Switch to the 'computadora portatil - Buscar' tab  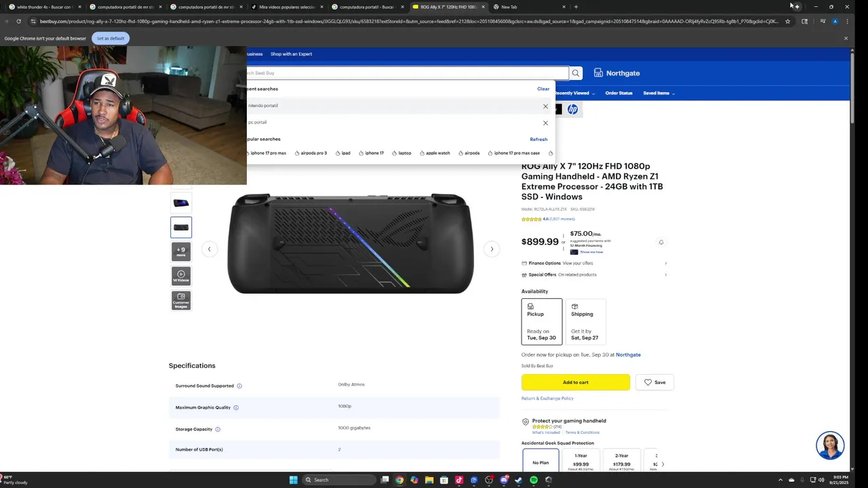click(368, 7)
